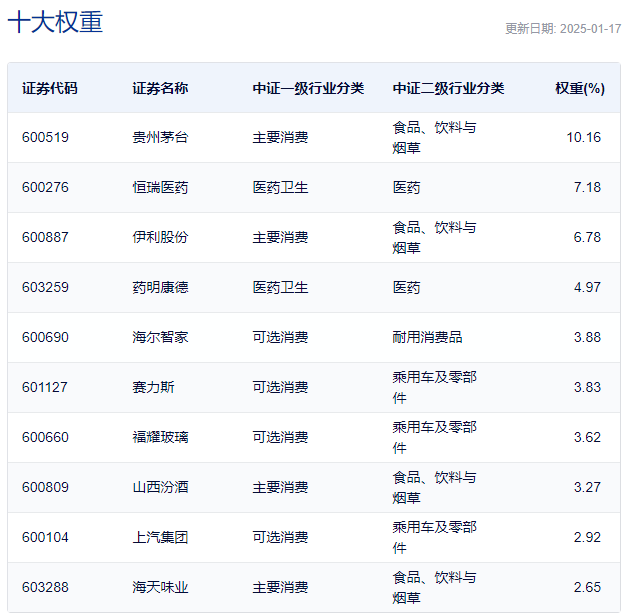The image size is (626, 616).
Task: Click weight value 4.97
Action: (587, 287)
